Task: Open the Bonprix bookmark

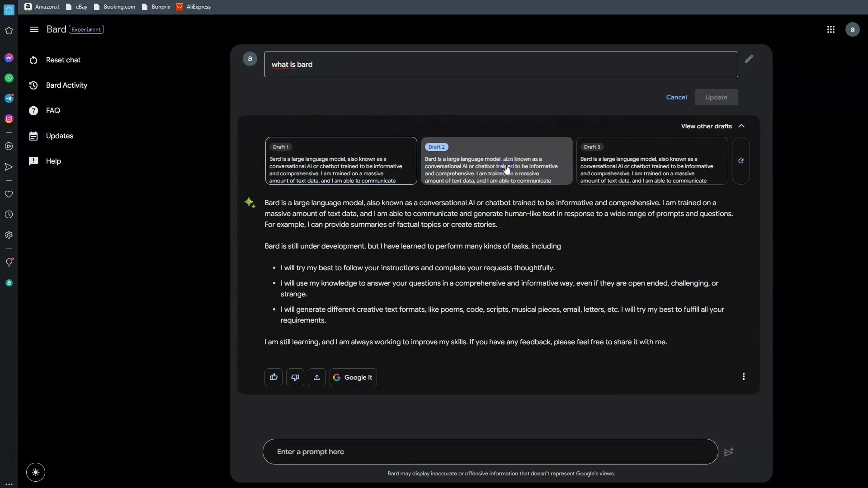Action: point(156,7)
